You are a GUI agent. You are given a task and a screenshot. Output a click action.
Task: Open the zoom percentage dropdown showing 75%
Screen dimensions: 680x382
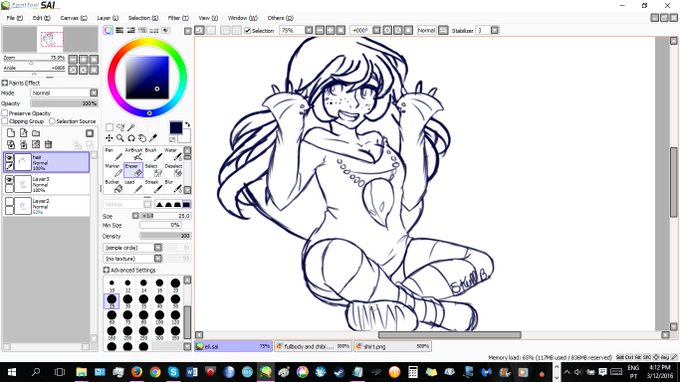click(x=309, y=30)
